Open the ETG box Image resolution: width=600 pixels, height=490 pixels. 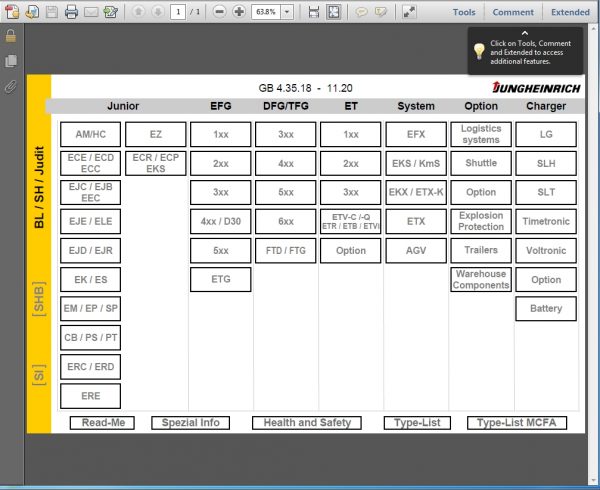click(x=221, y=280)
